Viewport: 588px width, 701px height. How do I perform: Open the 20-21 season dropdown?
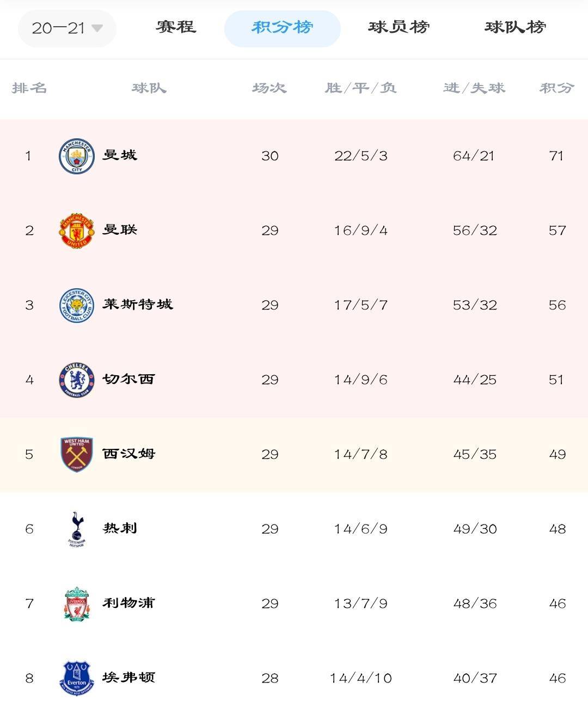[67, 28]
